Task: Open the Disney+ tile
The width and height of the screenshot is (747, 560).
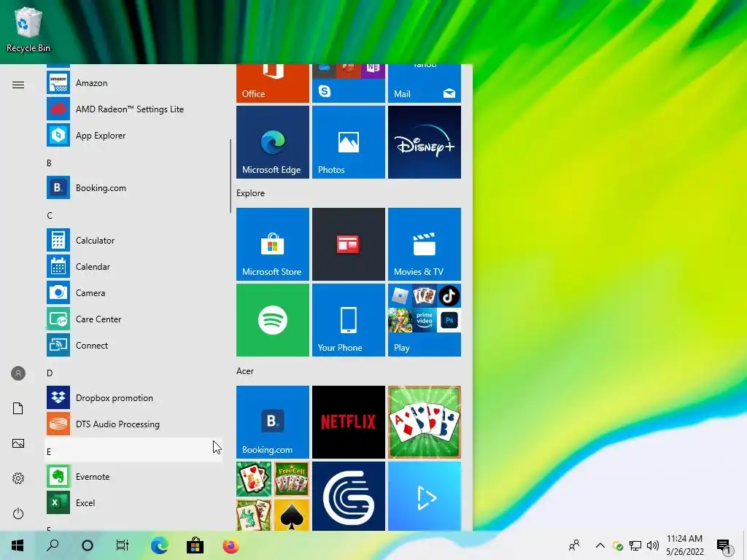Action: click(x=425, y=142)
